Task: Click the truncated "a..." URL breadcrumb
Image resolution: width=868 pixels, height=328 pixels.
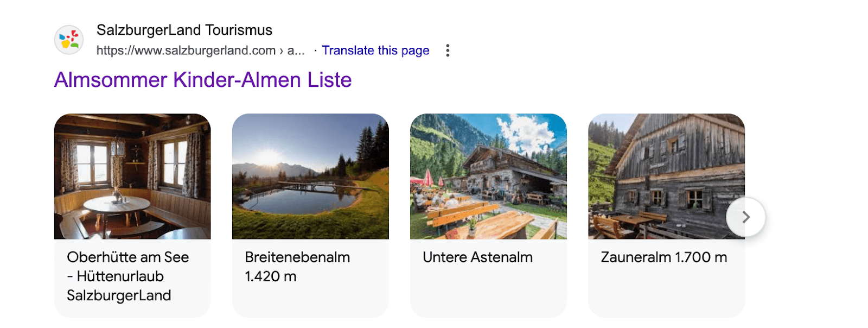Action: (296, 51)
